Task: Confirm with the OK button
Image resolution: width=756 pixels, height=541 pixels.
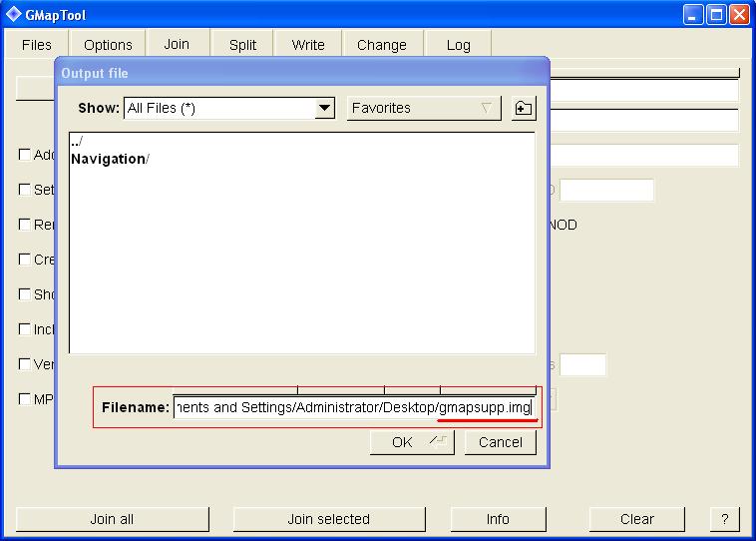Action: point(411,442)
